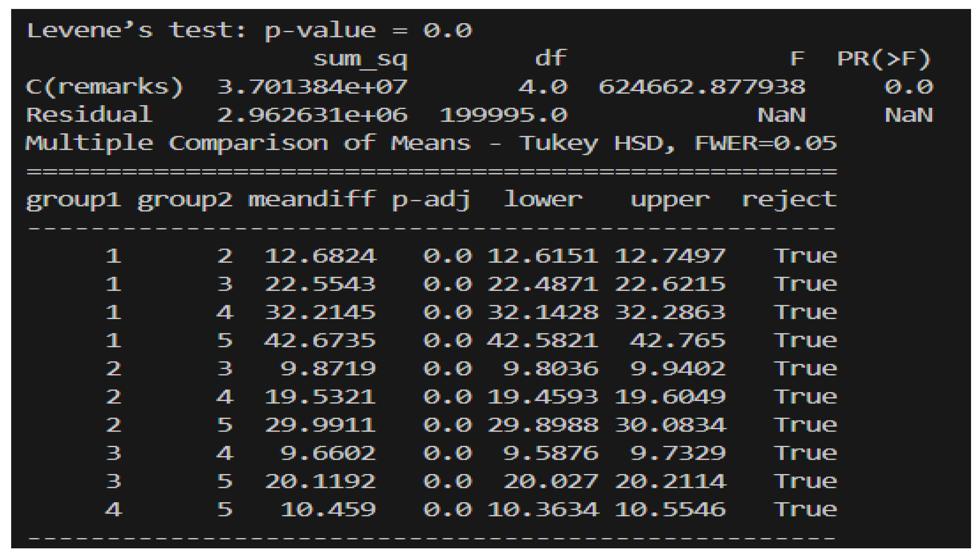Click the lower bound value 22.4871
The height and width of the screenshot is (557, 980).
pyautogui.click(x=542, y=284)
